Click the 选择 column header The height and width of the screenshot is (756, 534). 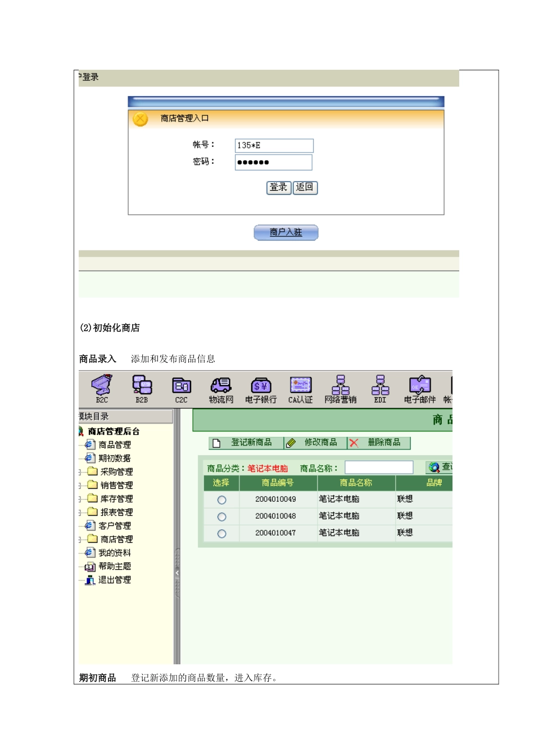pyautogui.click(x=221, y=483)
